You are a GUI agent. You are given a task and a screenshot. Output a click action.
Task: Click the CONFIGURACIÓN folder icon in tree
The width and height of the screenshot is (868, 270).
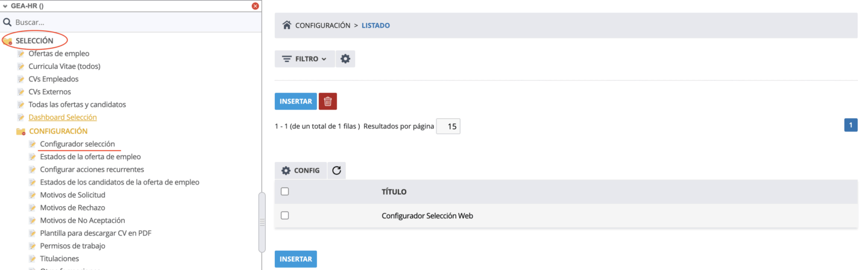click(20, 131)
